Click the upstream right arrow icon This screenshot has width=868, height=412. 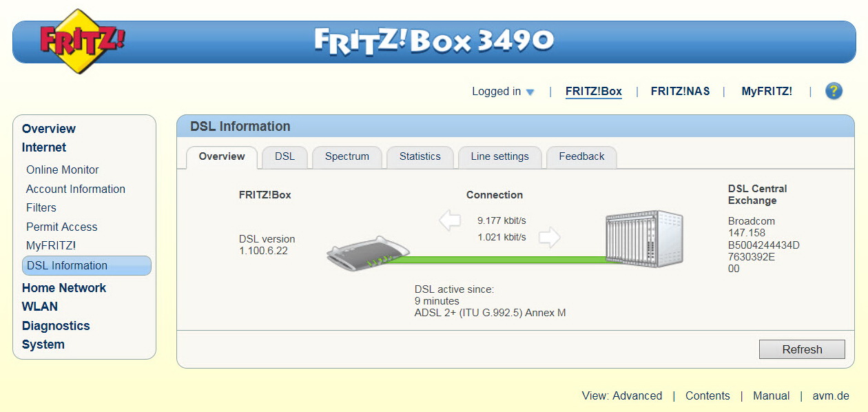pyautogui.click(x=550, y=238)
